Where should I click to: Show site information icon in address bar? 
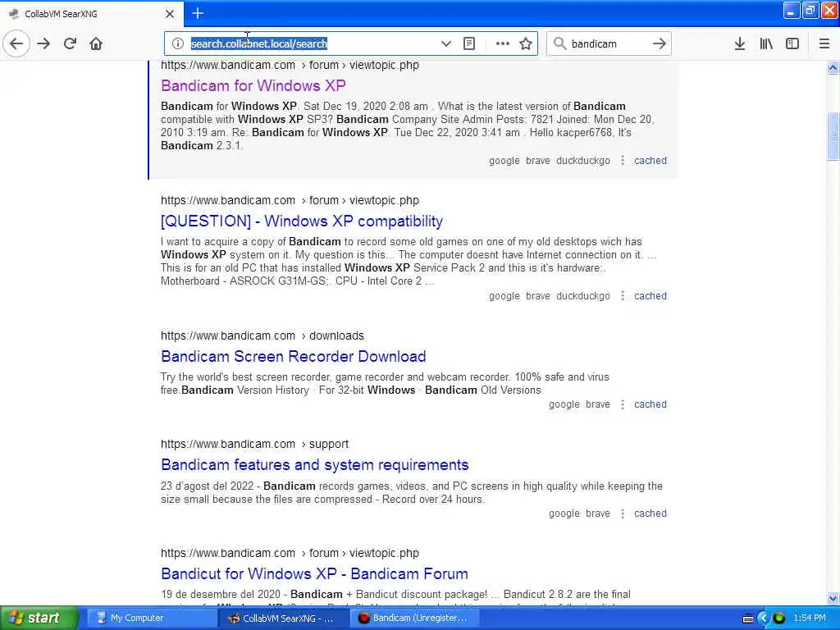point(178,43)
